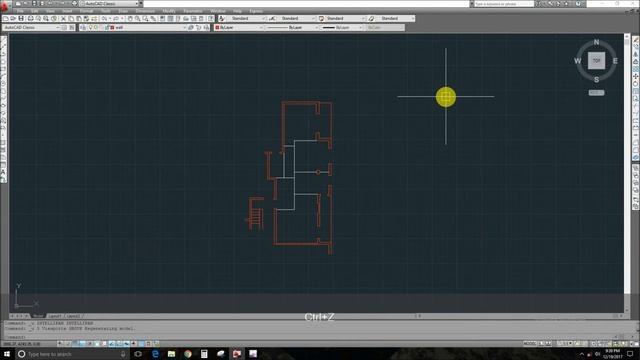Click the Plot (print) icon
Screen dimensions: 640x360
point(30,19)
